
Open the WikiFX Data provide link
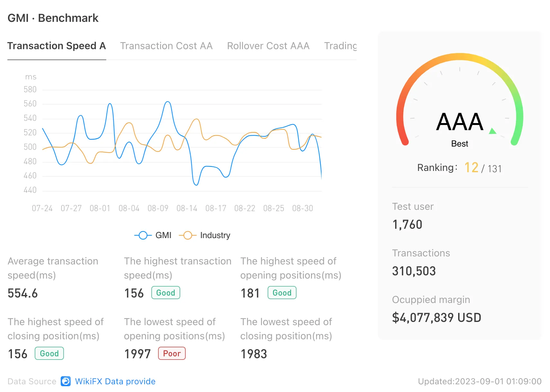click(x=115, y=381)
